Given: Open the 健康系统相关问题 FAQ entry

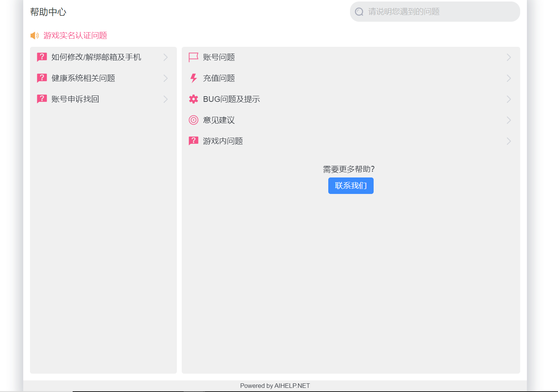Looking at the screenshot, I should click(83, 78).
